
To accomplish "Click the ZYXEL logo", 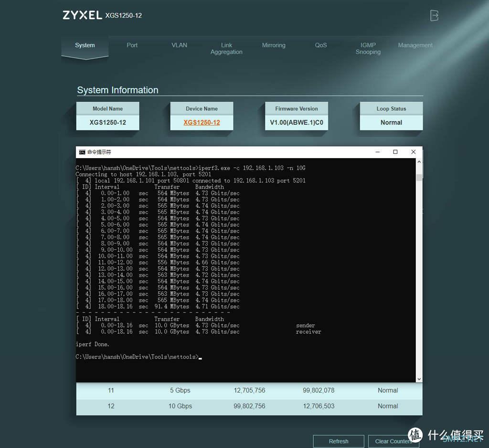I will point(82,15).
